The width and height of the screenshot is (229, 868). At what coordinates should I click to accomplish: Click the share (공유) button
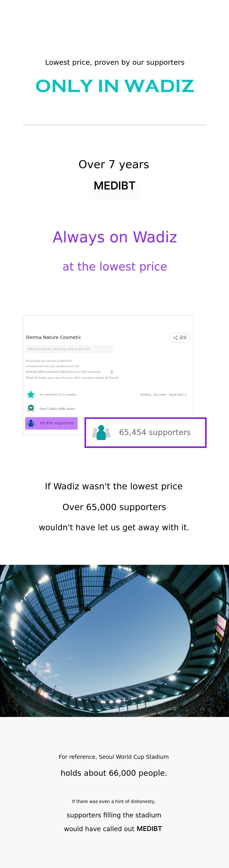pyautogui.click(x=180, y=338)
